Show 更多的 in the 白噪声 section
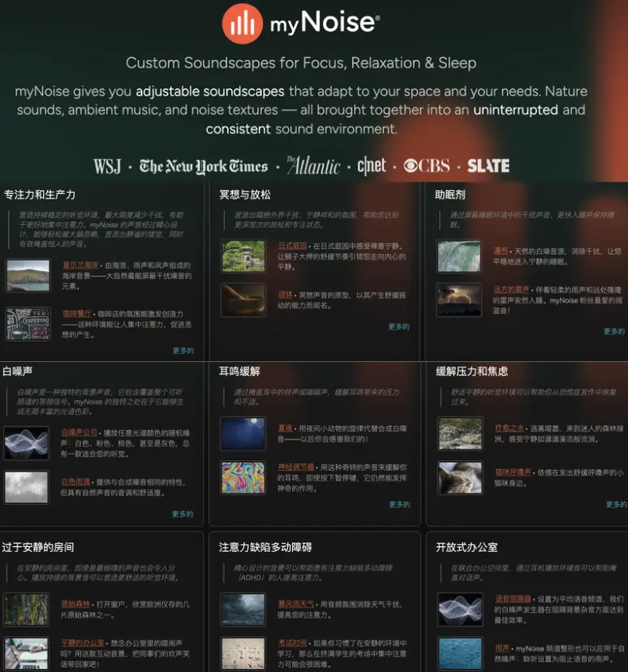 tap(183, 514)
